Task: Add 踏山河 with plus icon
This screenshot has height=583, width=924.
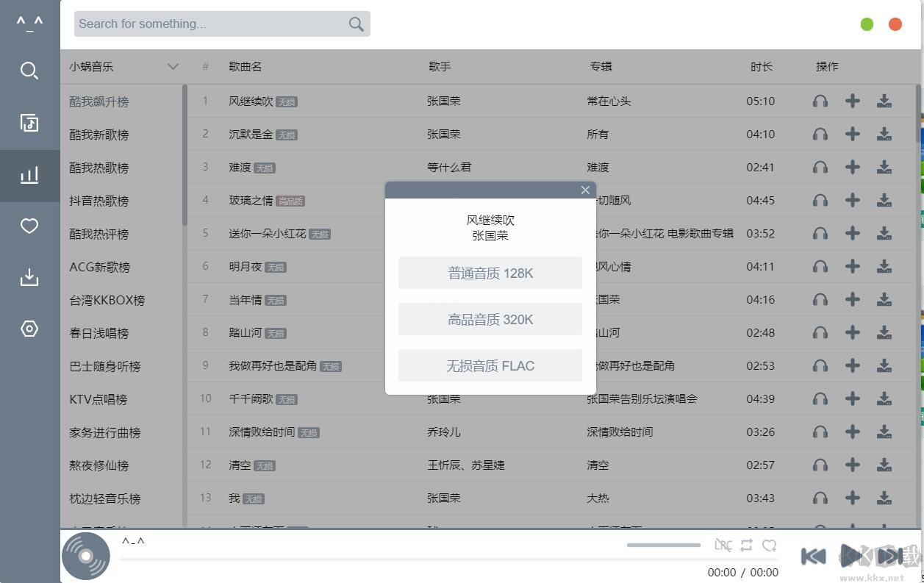Action: click(x=853, y=333)
